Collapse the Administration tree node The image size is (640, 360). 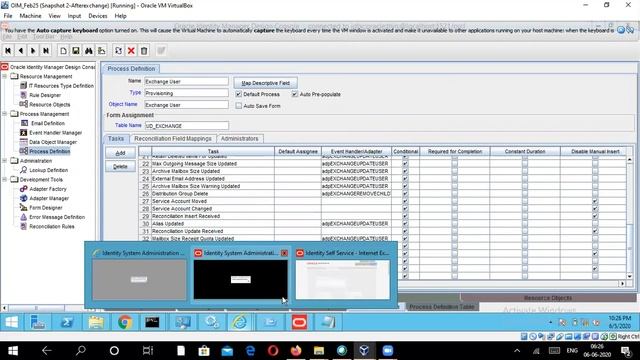click(x=4, y=161)
